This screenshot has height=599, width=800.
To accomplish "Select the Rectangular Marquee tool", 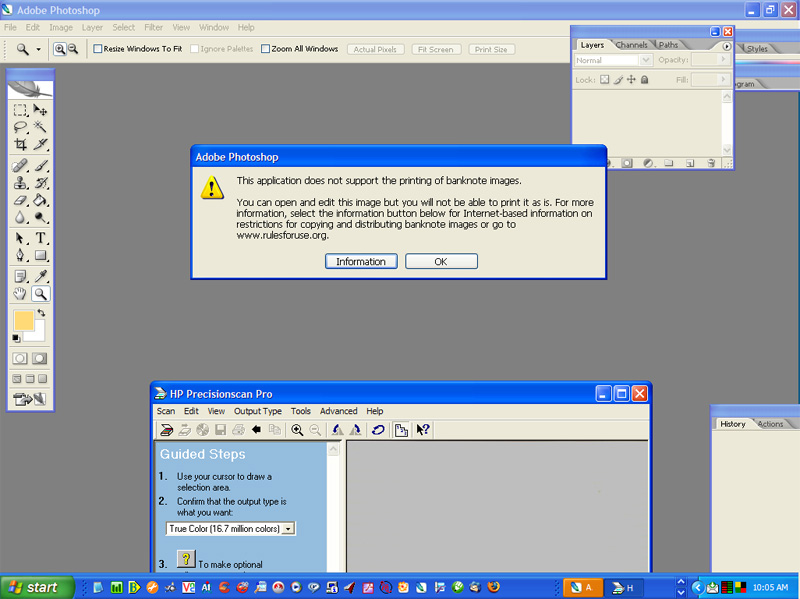I will [20, 110].
